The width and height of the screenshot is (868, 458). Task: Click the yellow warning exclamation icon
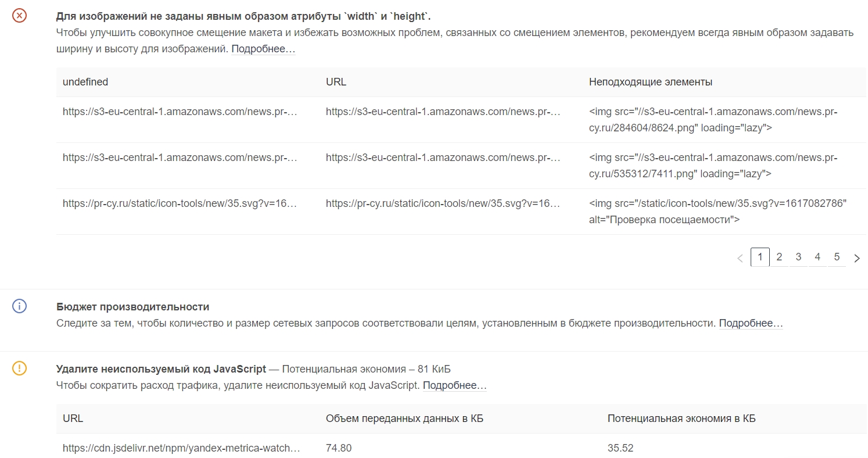click(x=20, y=368)
